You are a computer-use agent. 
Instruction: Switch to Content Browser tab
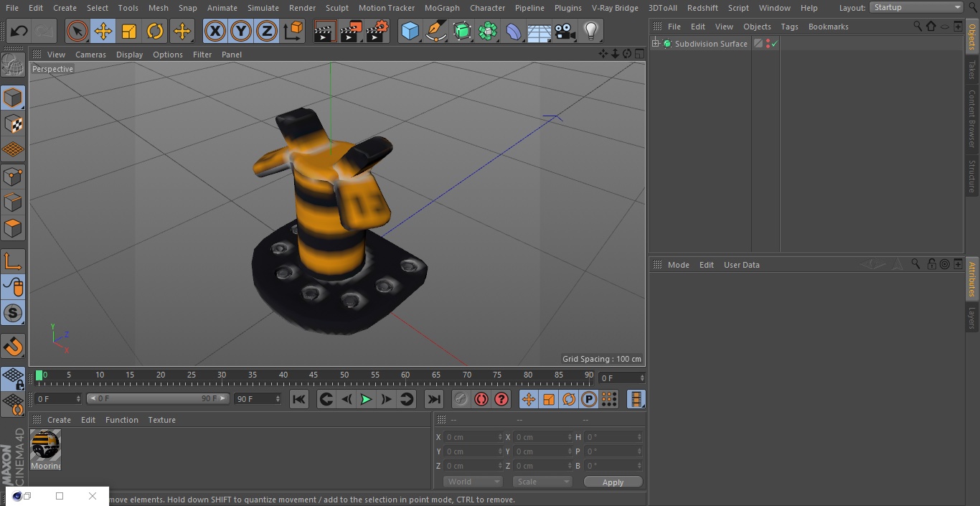coord(971,118)
